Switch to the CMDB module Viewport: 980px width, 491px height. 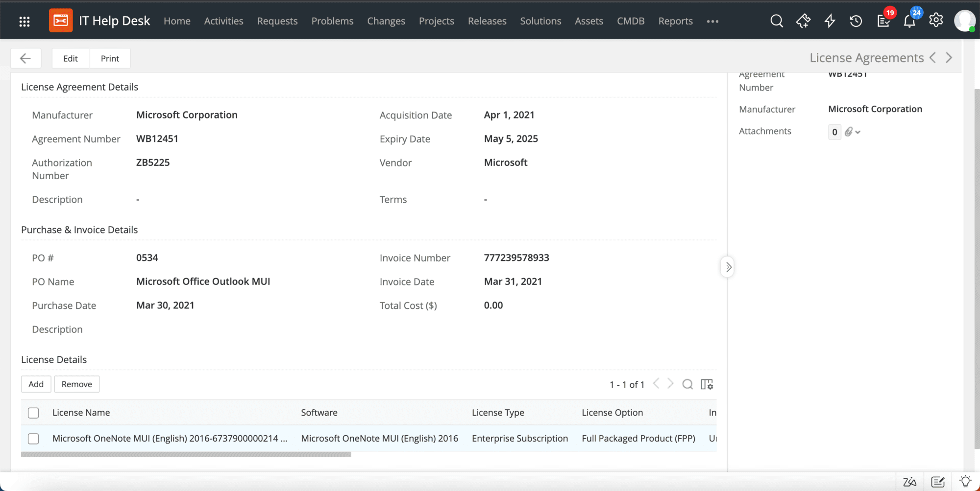pos(631,21)
